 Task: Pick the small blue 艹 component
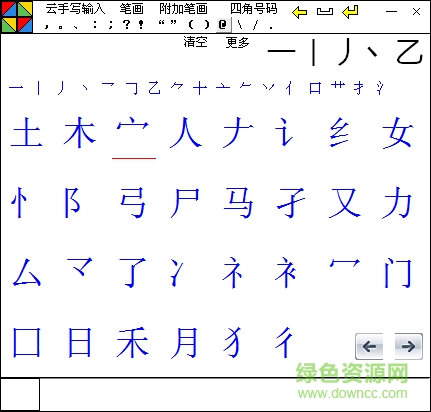338,86
